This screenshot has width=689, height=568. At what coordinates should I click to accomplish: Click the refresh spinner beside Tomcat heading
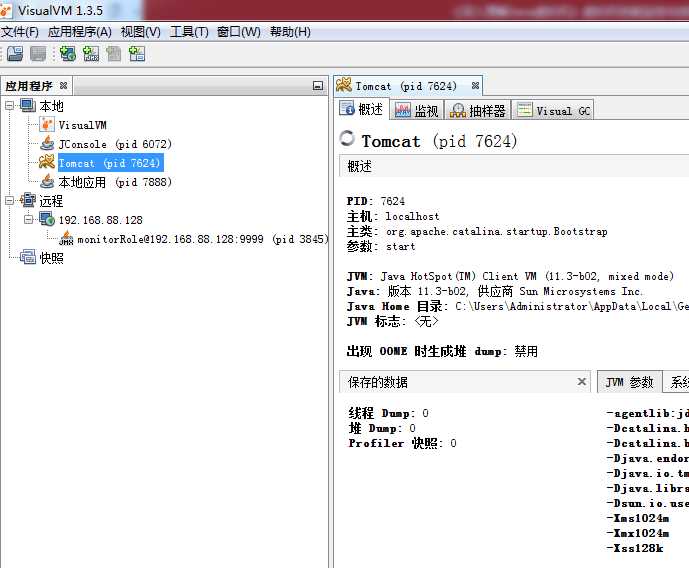tap(347, 138)
